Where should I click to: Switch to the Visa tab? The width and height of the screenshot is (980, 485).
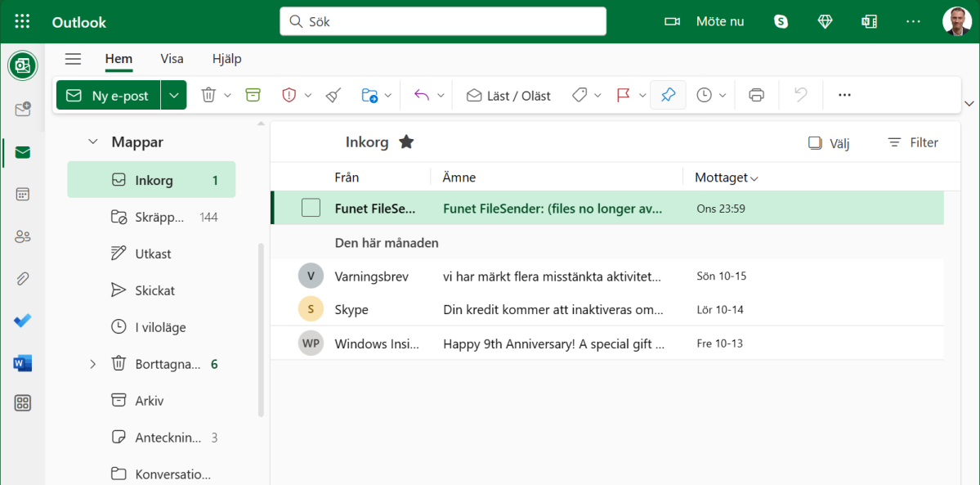(x=172, y=59)
